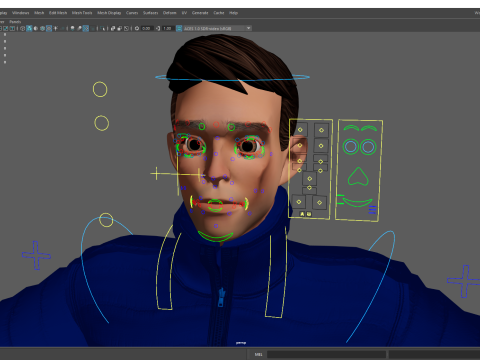This screenshot has height=360, width=480.
Task: Select the blue halo head control curve
Action: (x=232, y=78)
